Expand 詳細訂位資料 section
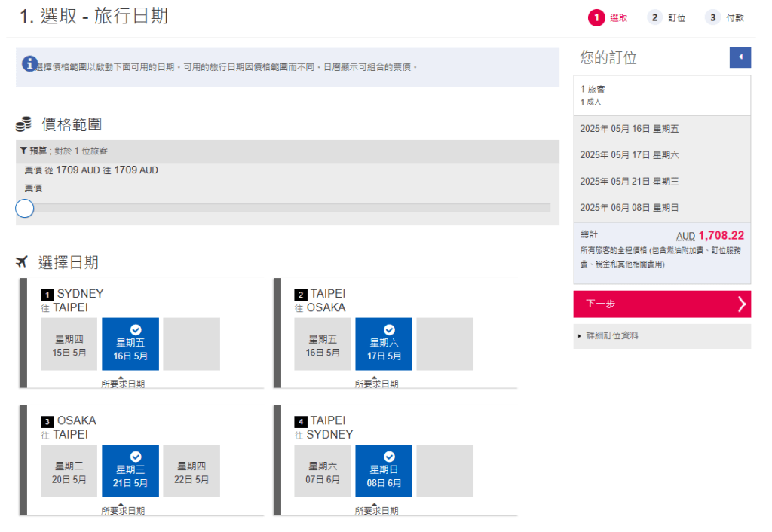 611,335
